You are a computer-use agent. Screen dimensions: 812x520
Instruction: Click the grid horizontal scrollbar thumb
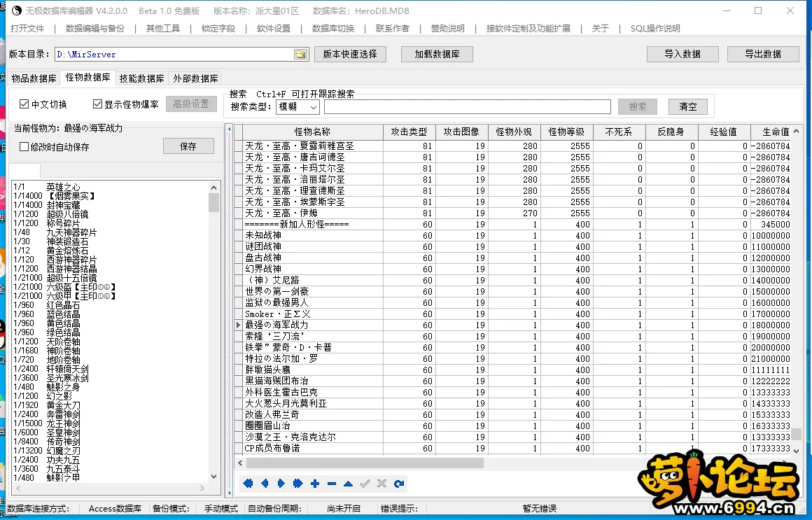tap(365, 463)
